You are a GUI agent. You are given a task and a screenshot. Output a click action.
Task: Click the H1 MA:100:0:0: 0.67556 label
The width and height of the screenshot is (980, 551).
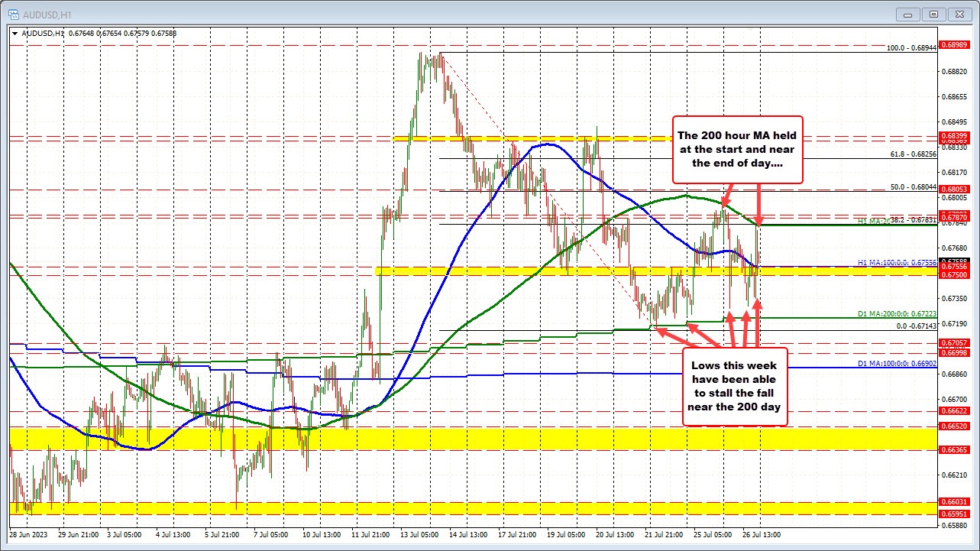click(x=898, y=262)
